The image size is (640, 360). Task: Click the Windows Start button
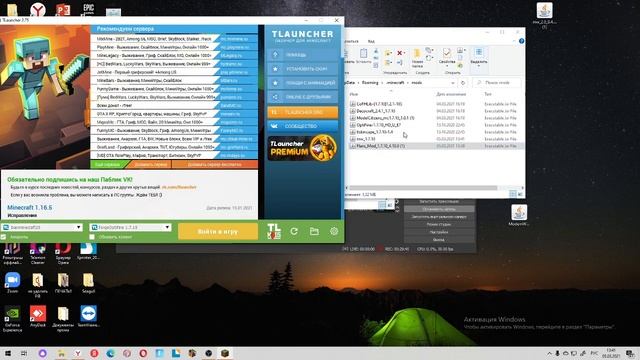(7, 353)
